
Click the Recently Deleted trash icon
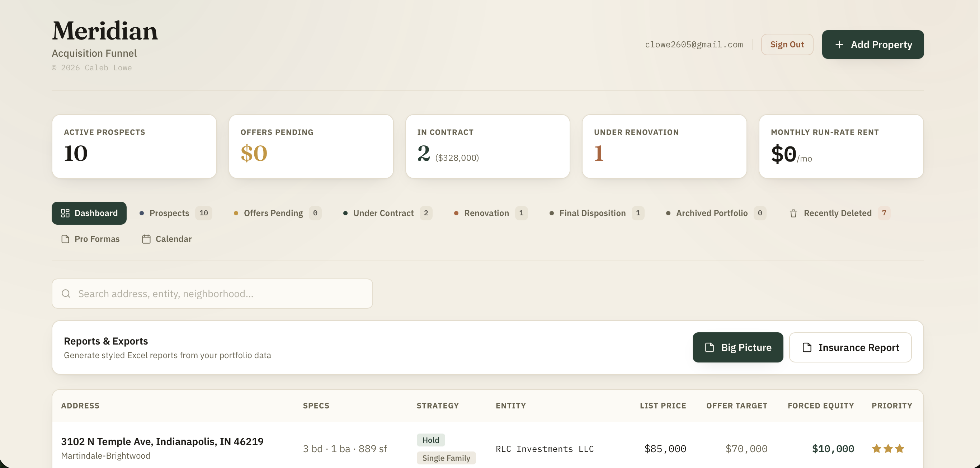[793, 213]
